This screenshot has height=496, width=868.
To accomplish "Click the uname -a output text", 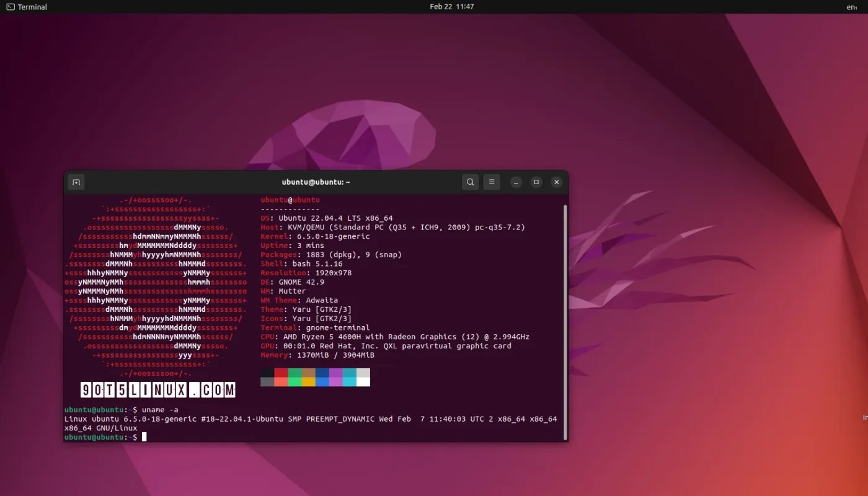I will tap(310, 418).
